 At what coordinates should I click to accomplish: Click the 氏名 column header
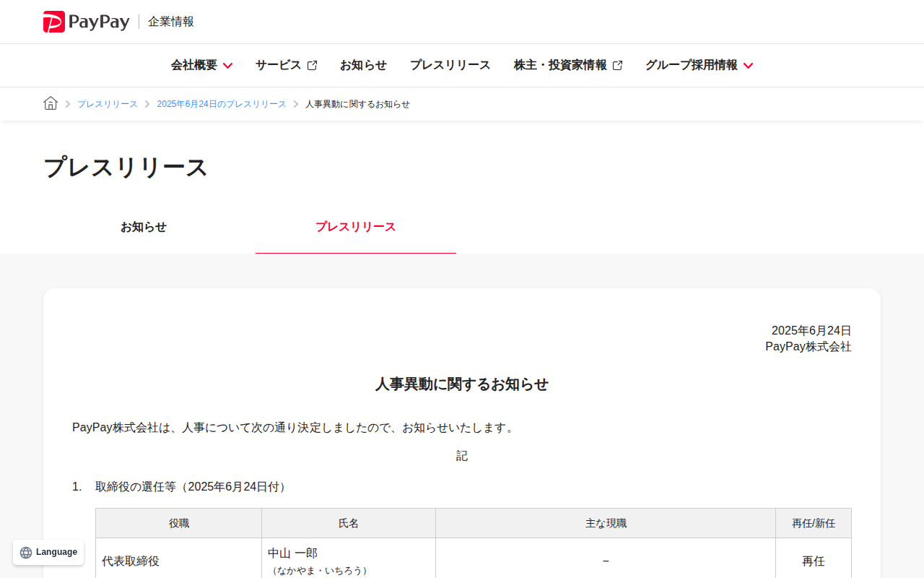(349, 523)
